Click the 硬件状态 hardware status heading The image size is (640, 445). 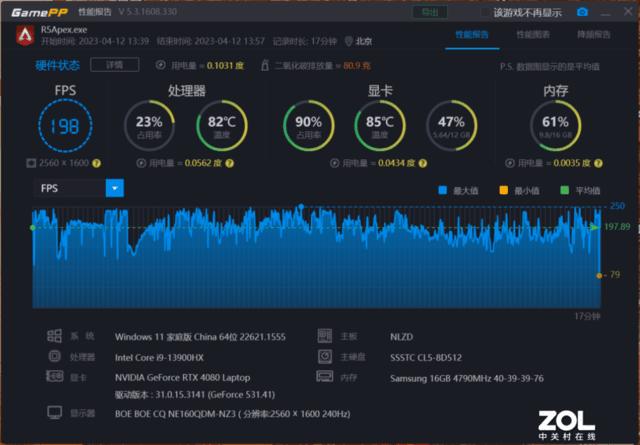point(58,65)
